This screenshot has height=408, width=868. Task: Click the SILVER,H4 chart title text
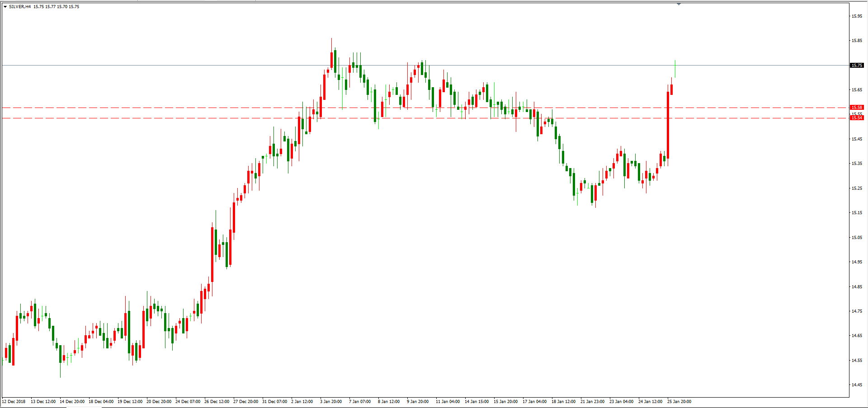(20, 7)
